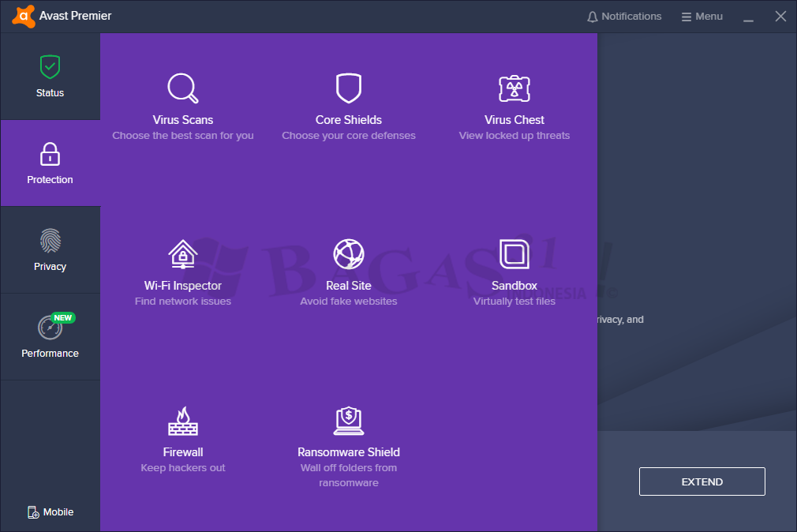Click the Firewall title
The height and width of the screenshot is (532, 797).
(x=183, y=452)
